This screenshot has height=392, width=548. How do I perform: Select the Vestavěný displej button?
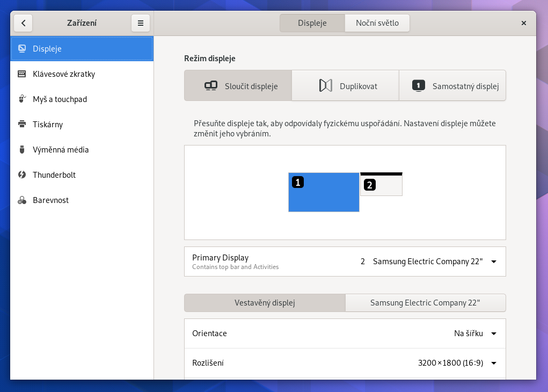(x=265, y=303)
